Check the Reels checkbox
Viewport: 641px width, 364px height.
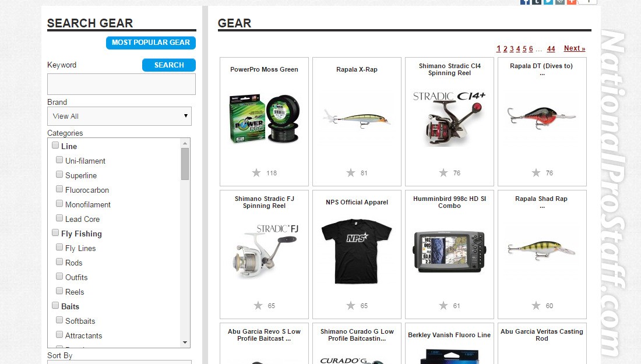(x=59, y=291)
